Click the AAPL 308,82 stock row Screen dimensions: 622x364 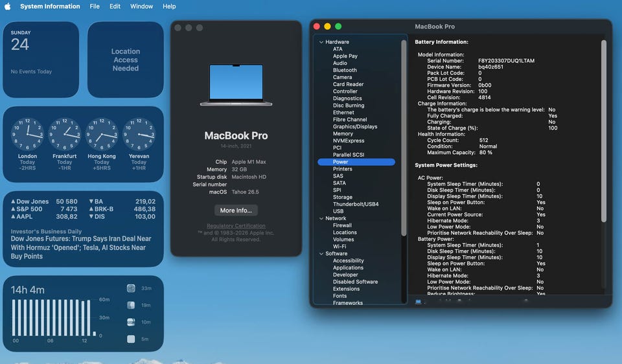coord(44,216)
